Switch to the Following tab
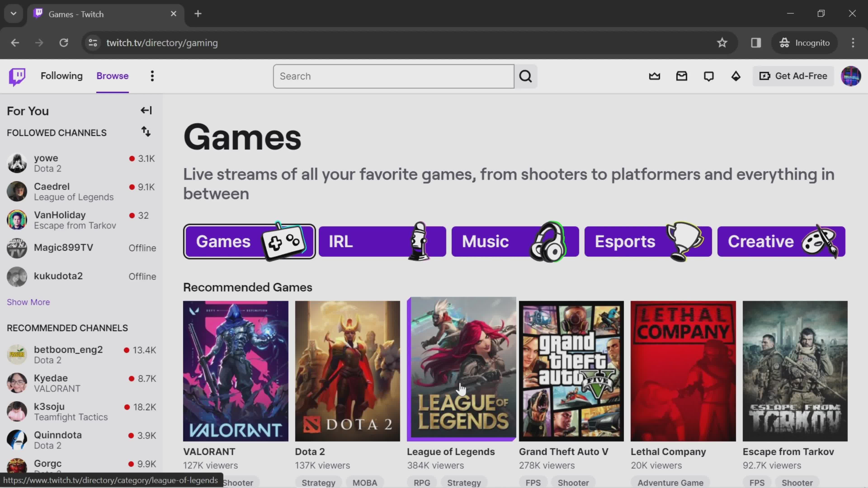Screen dimensions: 868x488 coord(62,76)
